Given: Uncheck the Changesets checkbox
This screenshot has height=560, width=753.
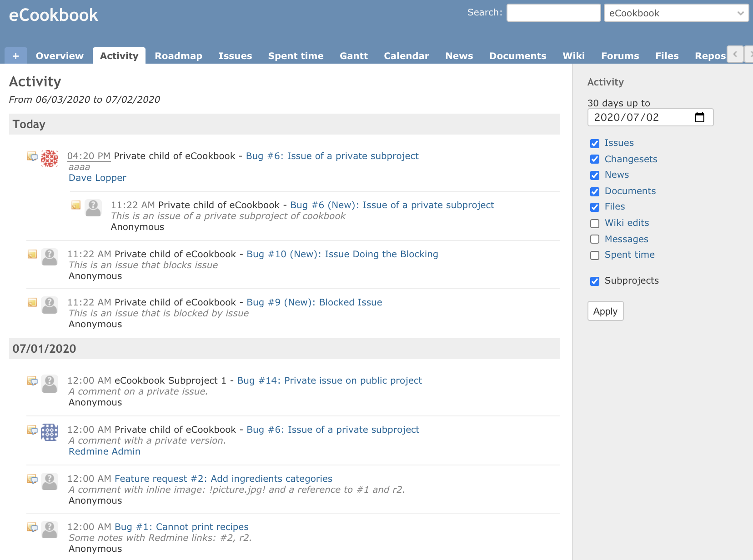Looking at the screenshot, I should click(x=595, y=159).
